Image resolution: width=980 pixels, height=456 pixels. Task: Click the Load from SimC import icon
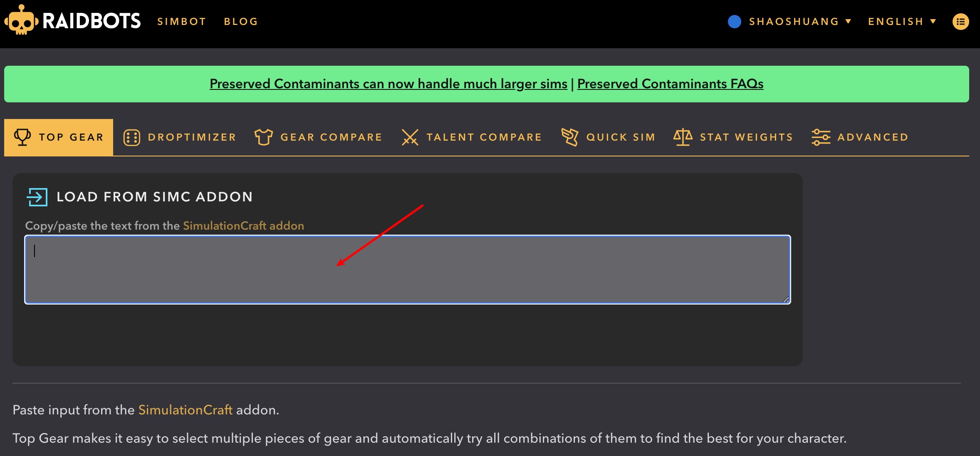pos(37,197)
